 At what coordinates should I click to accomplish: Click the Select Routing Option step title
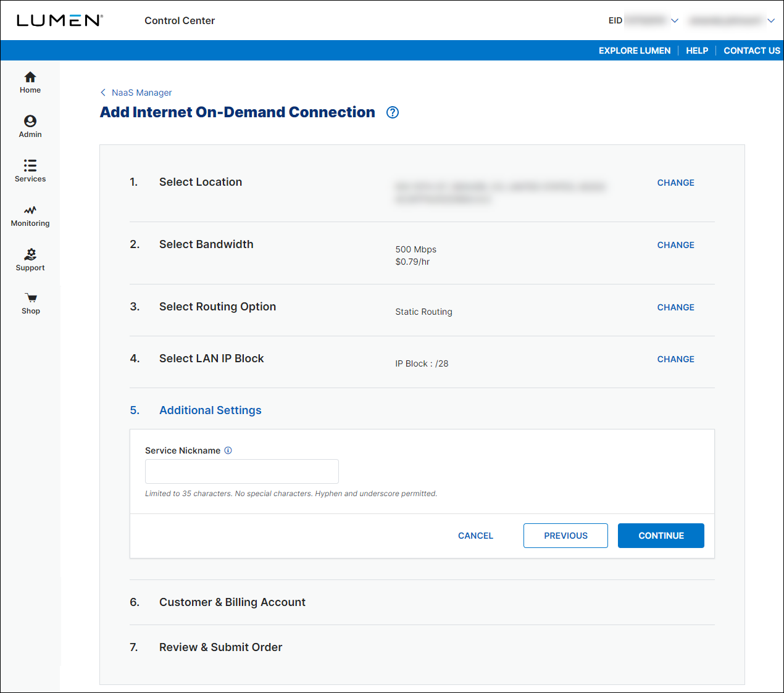(217, 307)
